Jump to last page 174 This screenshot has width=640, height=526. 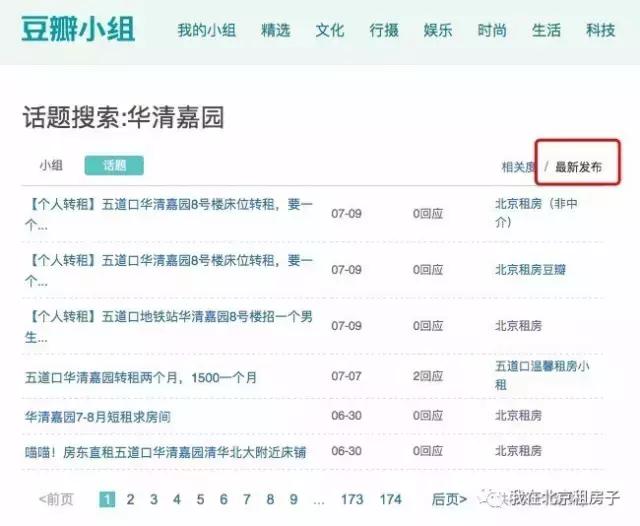pyautogui.click(x=391, y=499)
